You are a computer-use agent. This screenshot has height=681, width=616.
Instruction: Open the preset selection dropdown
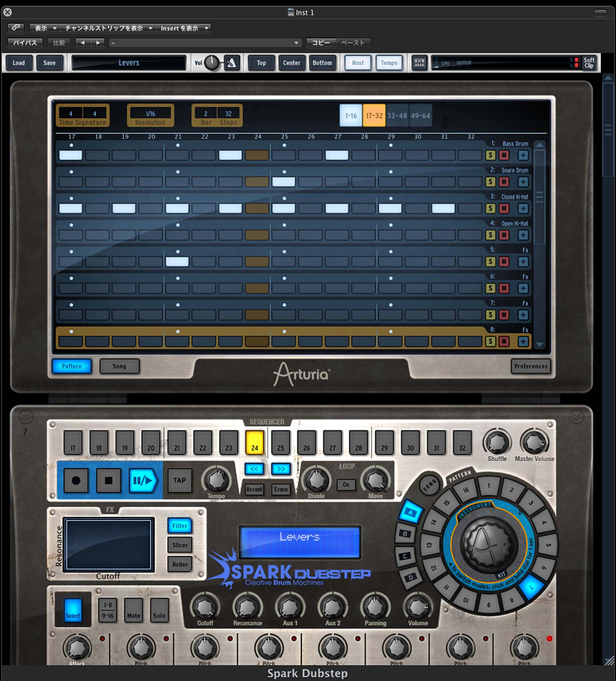(205, 43)
